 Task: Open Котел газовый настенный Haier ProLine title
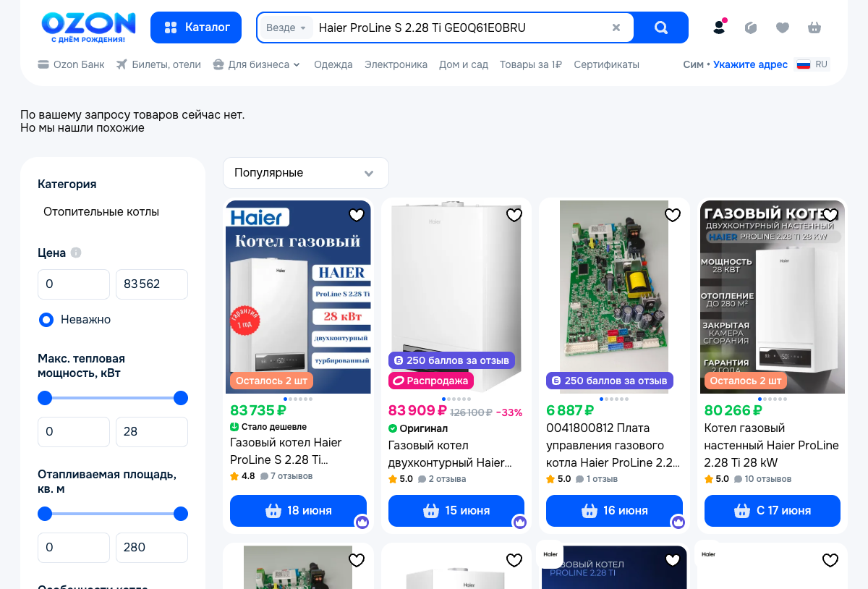click(x=772, y=445)
